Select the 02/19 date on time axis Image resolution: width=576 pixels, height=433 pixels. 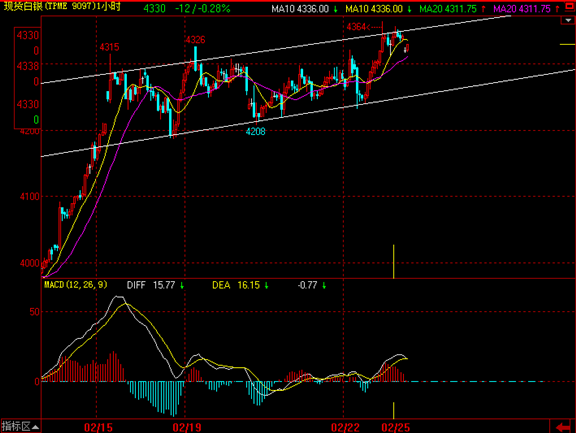[187, 427]
